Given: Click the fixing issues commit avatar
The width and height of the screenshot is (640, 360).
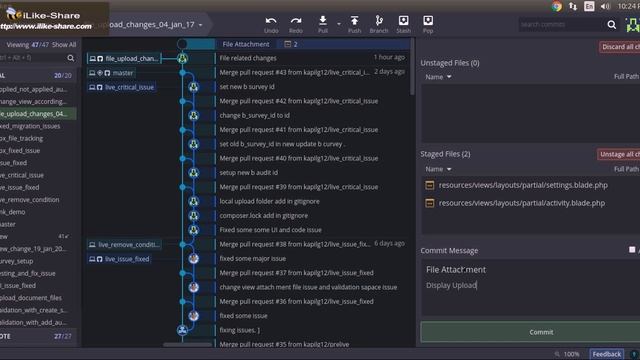Looking at the screenshot, I should click(x=182, y=330).
